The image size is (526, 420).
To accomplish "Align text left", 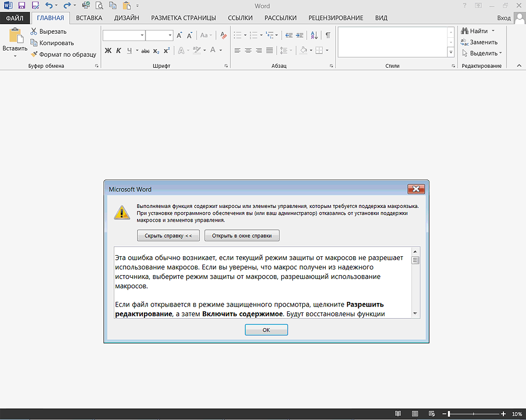I will point(237,50).
